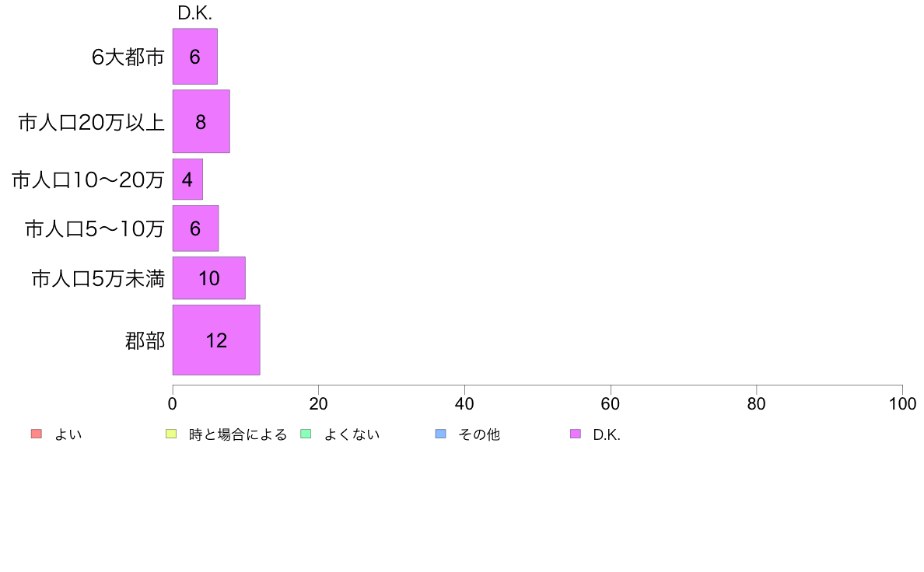924x572 pixels.
Task: Click the 市人口5万未満 category label
Action: 98,279
